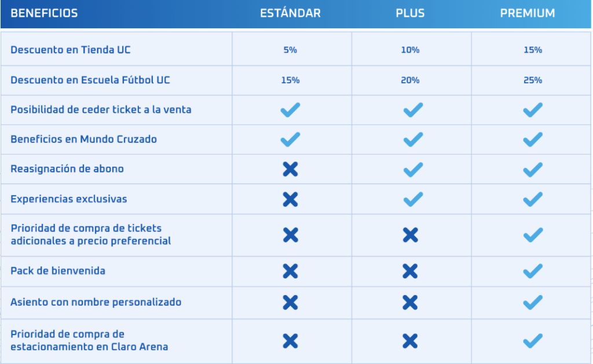Click the Estándar X for Reasignación de abono

290,169
